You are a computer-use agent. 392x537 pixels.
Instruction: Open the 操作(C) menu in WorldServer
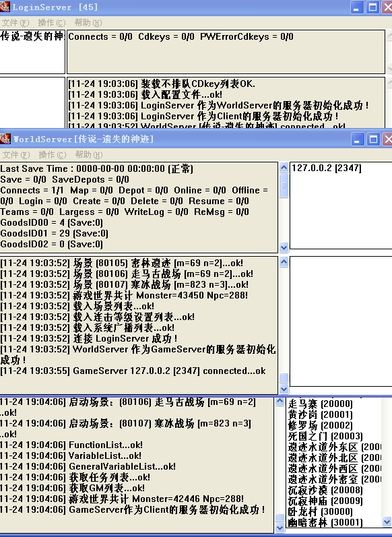click(x=53, y=155)
